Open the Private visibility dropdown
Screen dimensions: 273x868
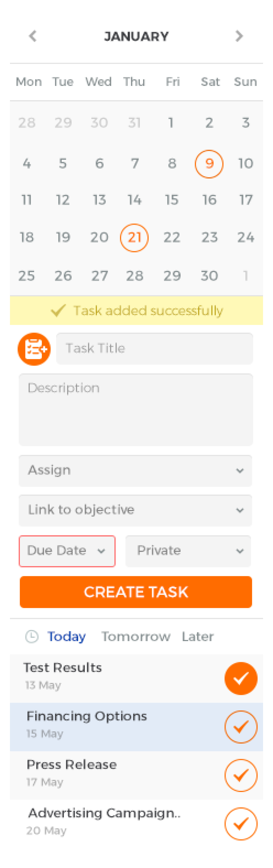click(x=188, y=551)
